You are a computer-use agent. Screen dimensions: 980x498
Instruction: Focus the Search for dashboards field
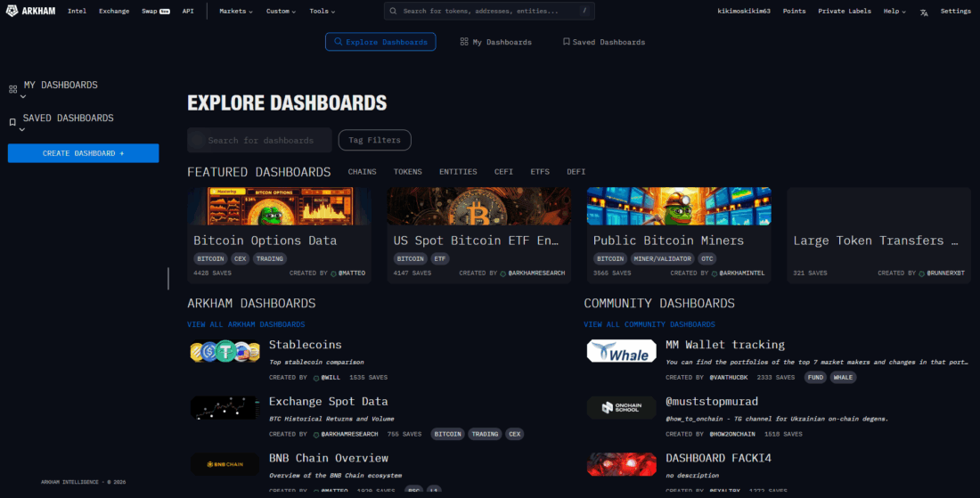[x=259, y=140]
